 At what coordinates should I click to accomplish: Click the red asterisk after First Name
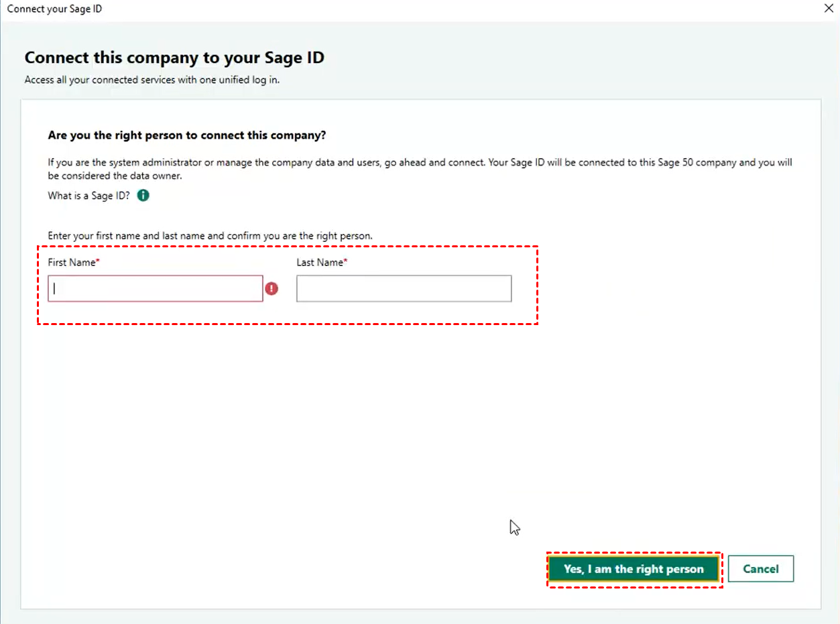pyautogui.click(x=98, y=261)
